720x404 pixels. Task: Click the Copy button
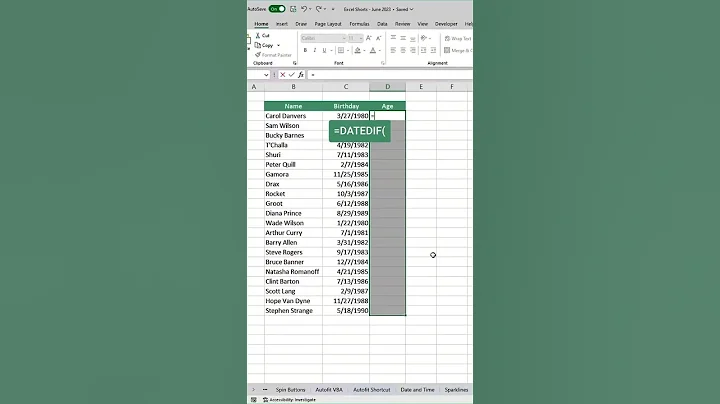264,45
